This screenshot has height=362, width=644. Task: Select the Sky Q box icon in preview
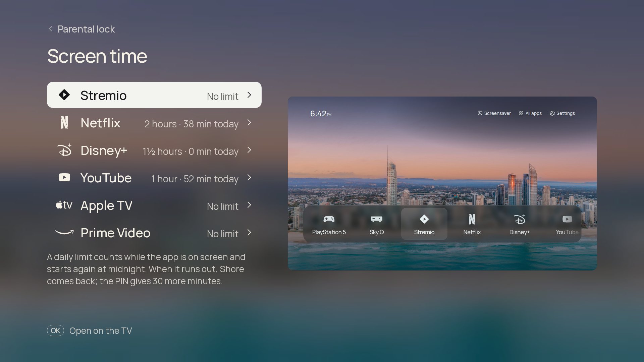(376, 219)
